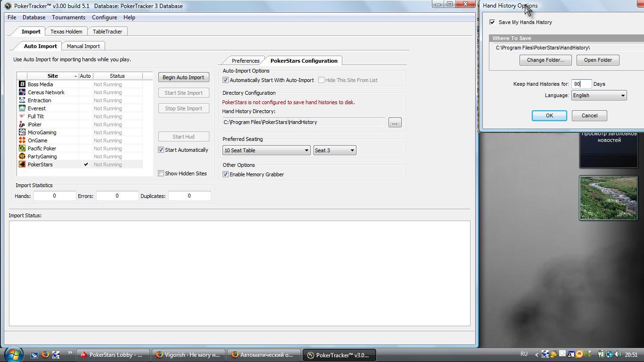The width and height of the screenshot is (644, 362).
Task: Enable Show Hidden Sites checkbox
Action: point(161,173)
